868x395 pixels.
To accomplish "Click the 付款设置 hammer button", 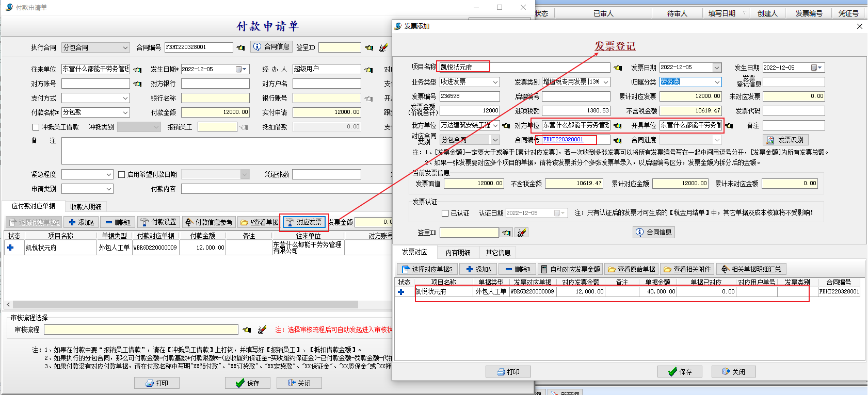I will (x=158, y=222).
